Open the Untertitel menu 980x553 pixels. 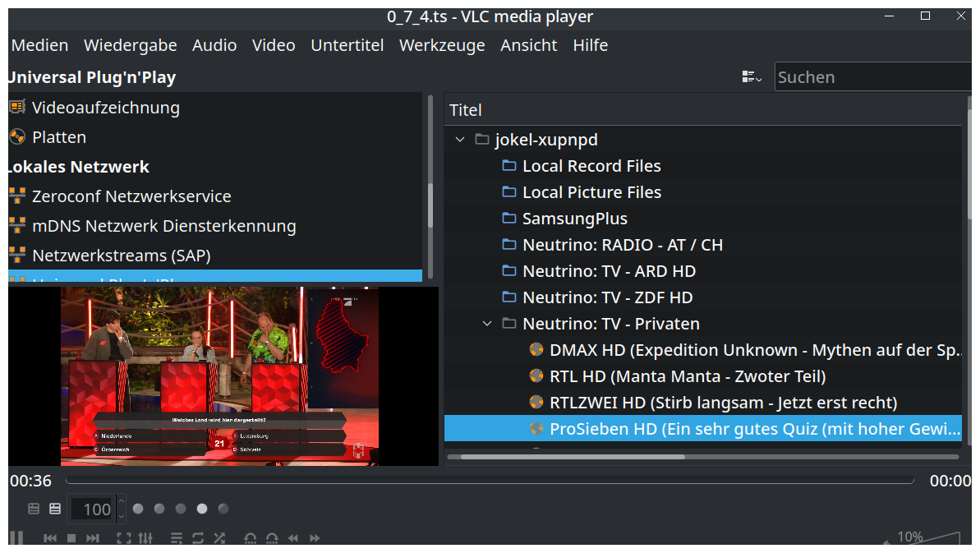[x=347, y=45]
